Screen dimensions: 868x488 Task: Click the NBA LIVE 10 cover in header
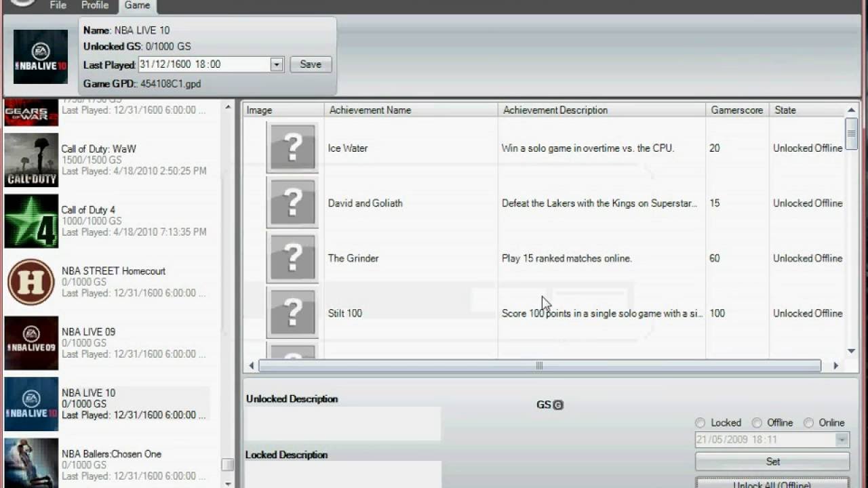(x=41, y=57)
